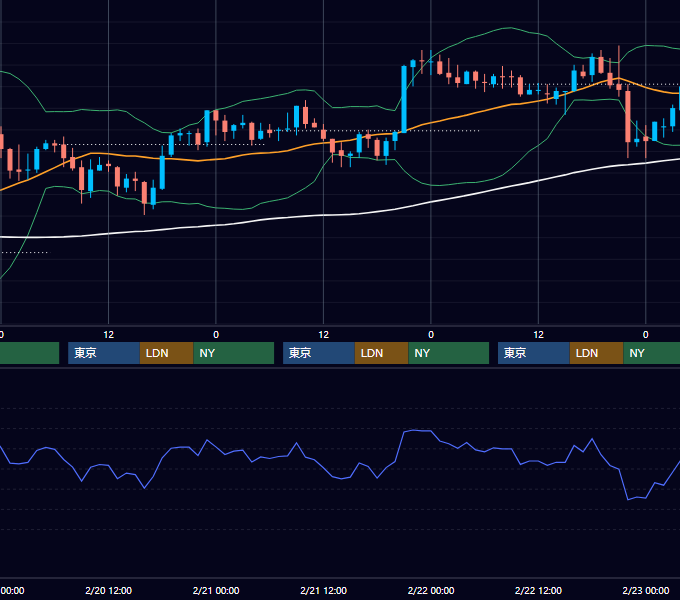Click the 2/20 NY session block
Viewport: 680px width, 600px height.
pos(234,353)
